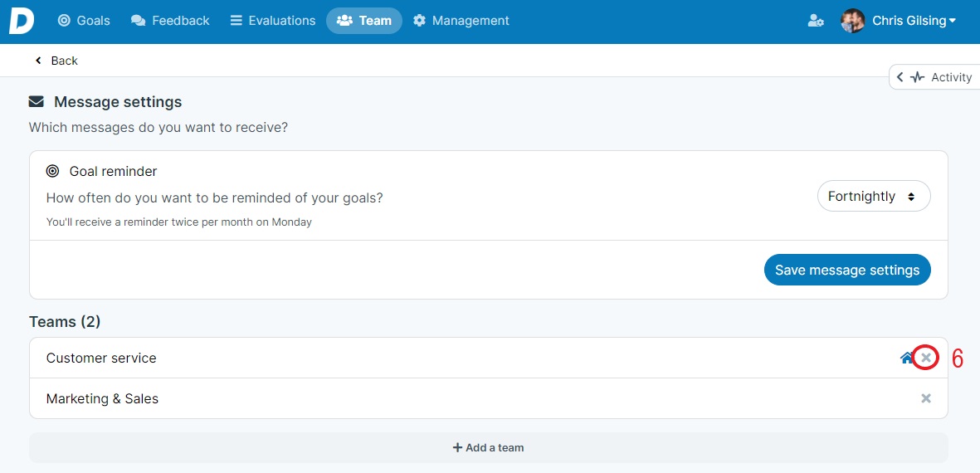Select the Customer service team row

click(x=488, y=358)
